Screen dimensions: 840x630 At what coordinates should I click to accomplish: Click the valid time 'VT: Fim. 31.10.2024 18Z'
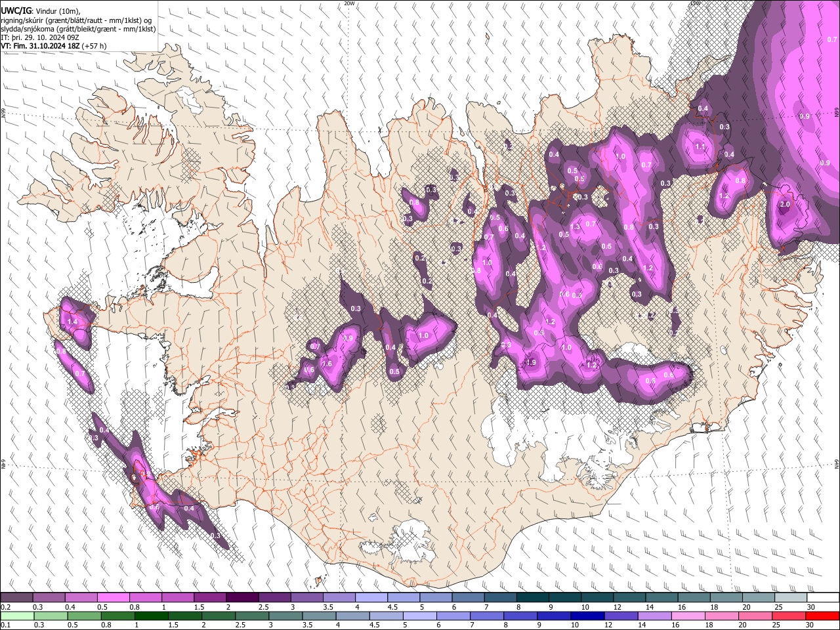click(41, 46)
